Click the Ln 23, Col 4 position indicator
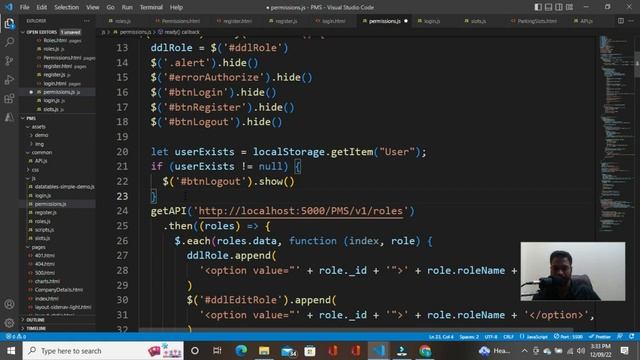Image resolution: width=640 pixels, height=360 pixels. pyautogui.click(x=441, y=337)
